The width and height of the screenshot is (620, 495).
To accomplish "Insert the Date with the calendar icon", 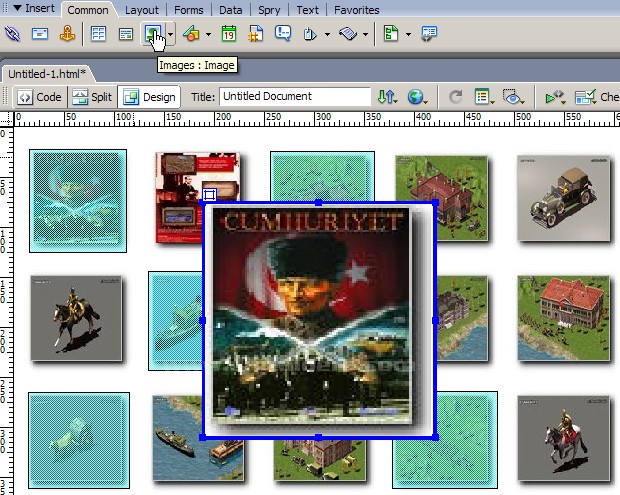I will 229,34.
